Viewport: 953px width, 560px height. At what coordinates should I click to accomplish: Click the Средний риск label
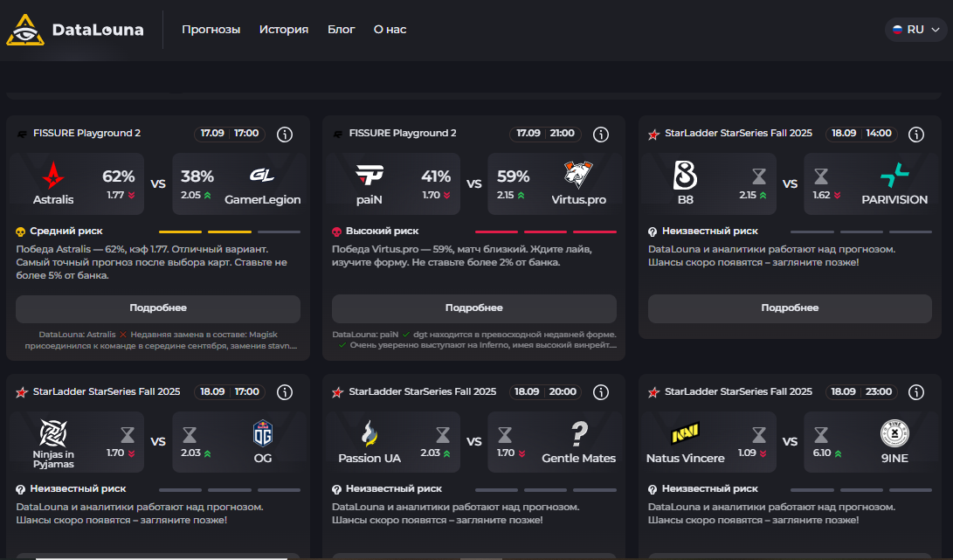tap(66, 231)
